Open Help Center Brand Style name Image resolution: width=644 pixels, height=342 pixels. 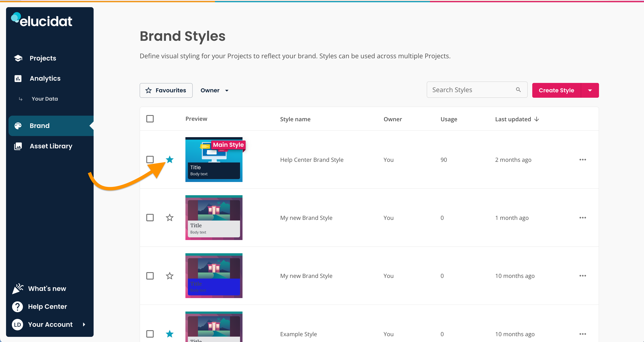click(x=312, y=160)
